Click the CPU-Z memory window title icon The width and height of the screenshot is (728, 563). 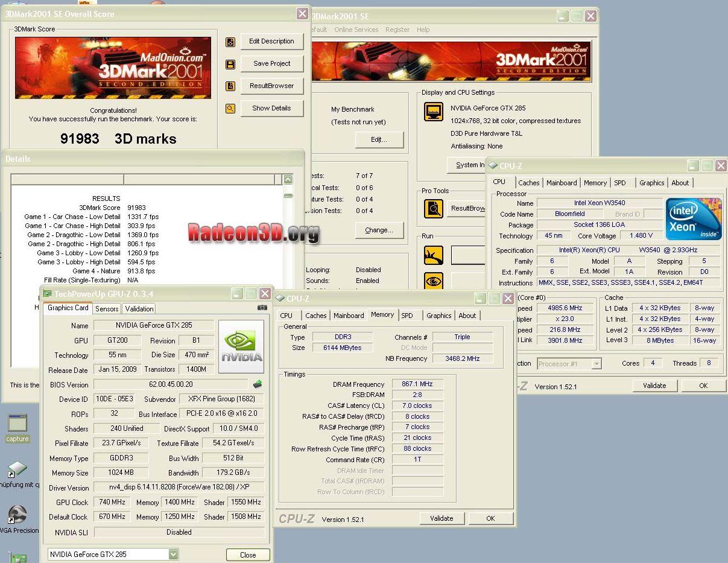pyautogui.click(x=280, y=298)
